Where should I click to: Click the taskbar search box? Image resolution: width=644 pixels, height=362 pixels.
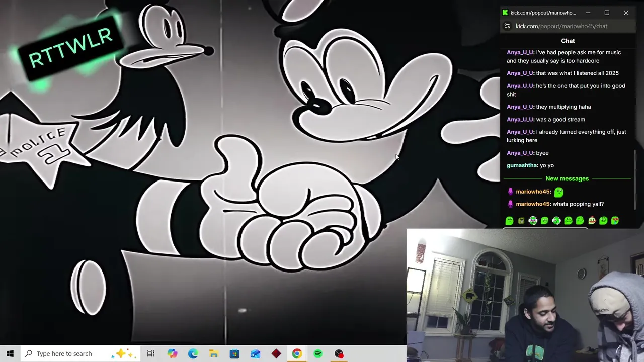click(x=80, y=353)
